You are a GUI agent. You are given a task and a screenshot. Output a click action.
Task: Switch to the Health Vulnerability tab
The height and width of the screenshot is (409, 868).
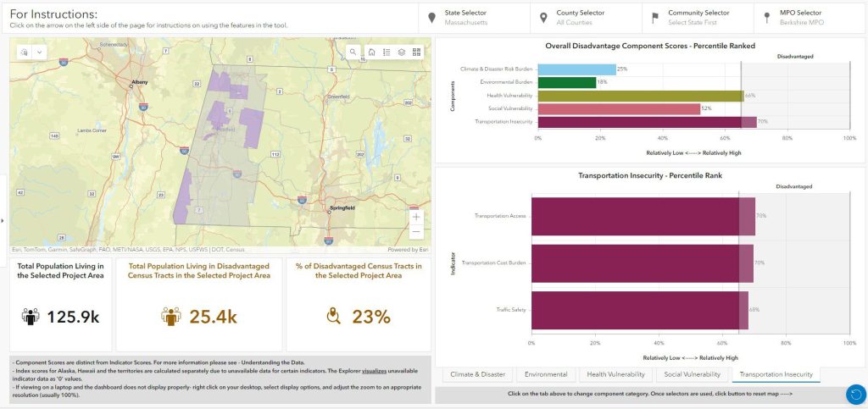[x=615, y=374]
